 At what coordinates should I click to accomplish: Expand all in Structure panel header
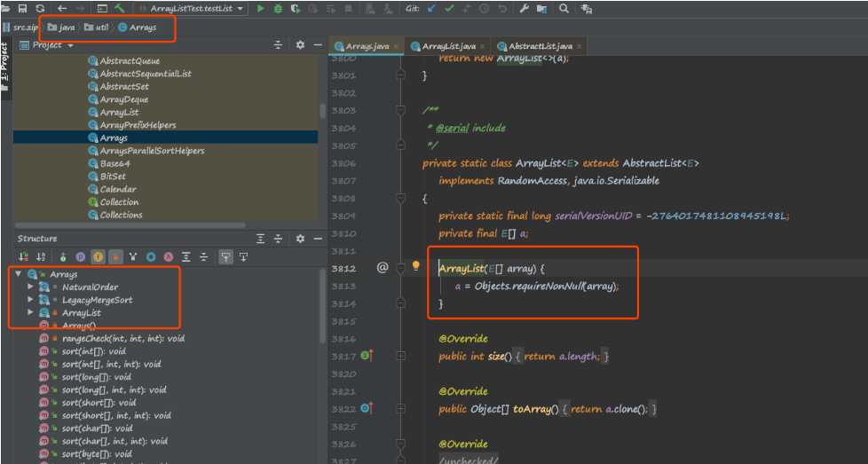pyautogui.click(x=260, y=239)
